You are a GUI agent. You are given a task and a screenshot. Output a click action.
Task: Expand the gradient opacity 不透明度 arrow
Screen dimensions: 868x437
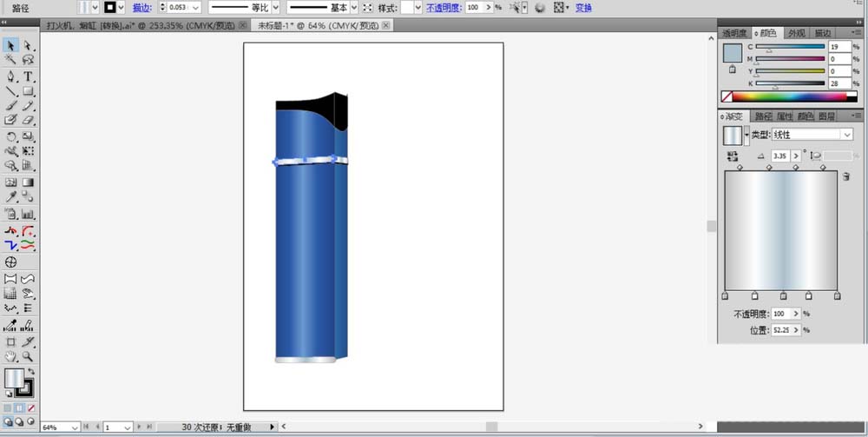(796, 314)
